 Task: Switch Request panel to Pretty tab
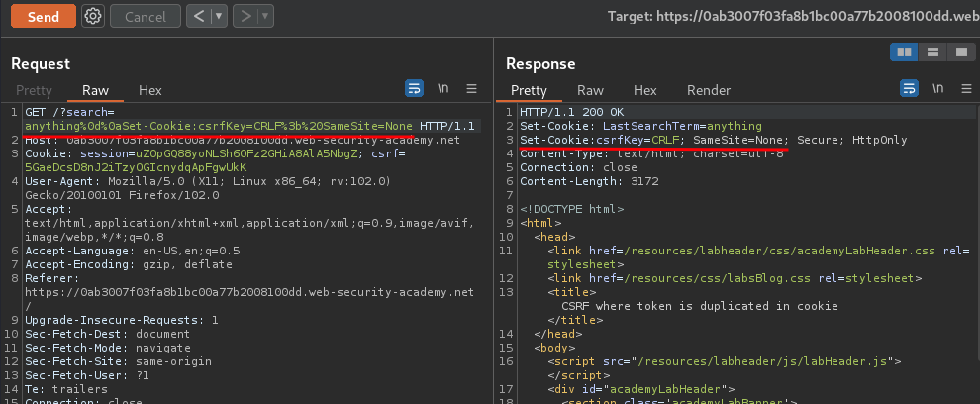click(x=34, y=91)
